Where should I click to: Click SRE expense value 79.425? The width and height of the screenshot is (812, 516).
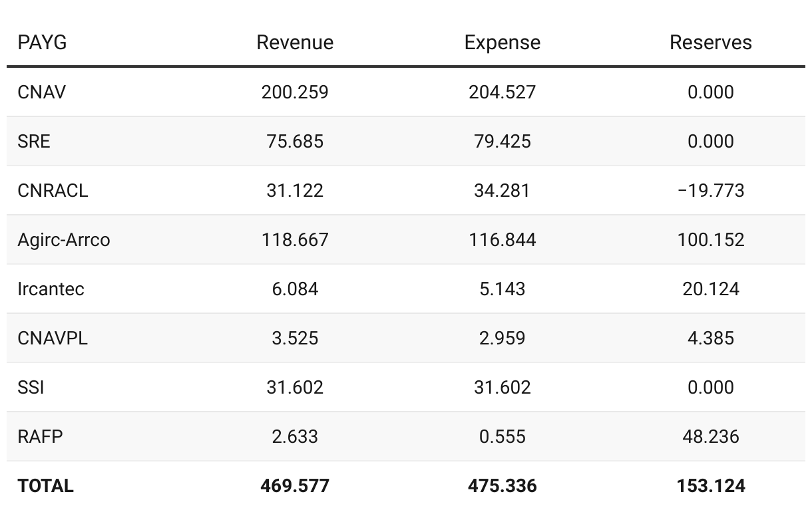point(502,141)
